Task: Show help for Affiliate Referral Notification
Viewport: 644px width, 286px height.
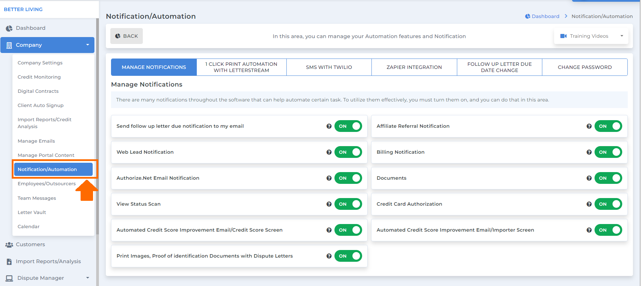Action: pos(589,126)
